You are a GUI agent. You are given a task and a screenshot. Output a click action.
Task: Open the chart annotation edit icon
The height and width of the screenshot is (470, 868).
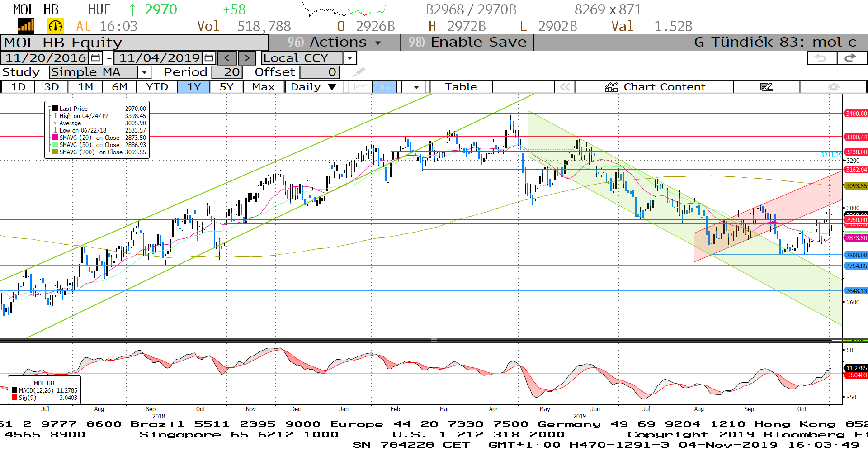766,87
